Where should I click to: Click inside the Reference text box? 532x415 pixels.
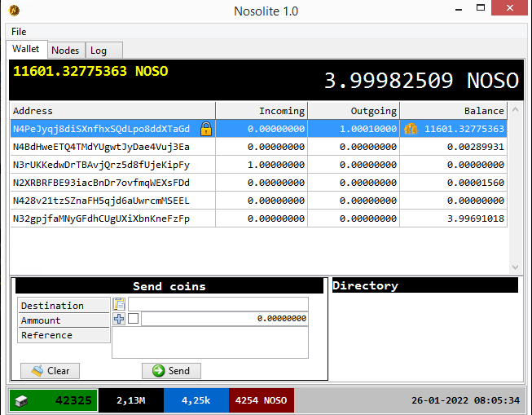click(210, 342)
